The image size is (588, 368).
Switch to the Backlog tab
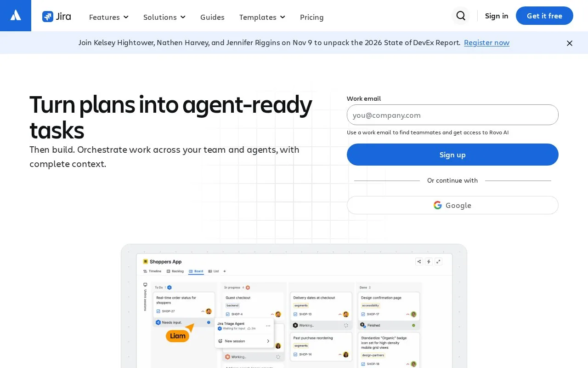pos(175,271)
